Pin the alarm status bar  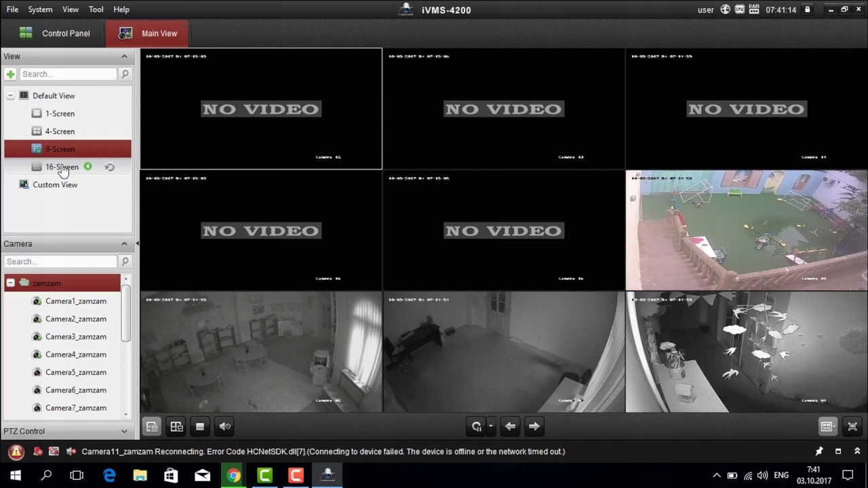pos(819,451)
